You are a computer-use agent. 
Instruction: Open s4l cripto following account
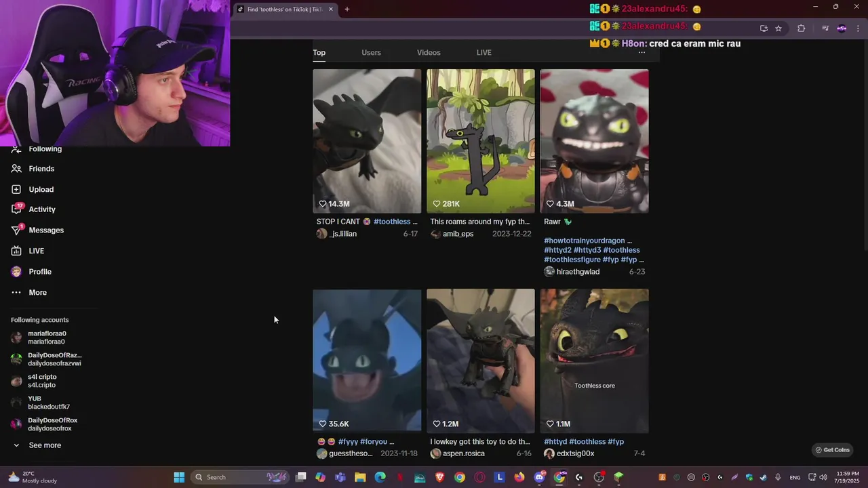[35, 381]
